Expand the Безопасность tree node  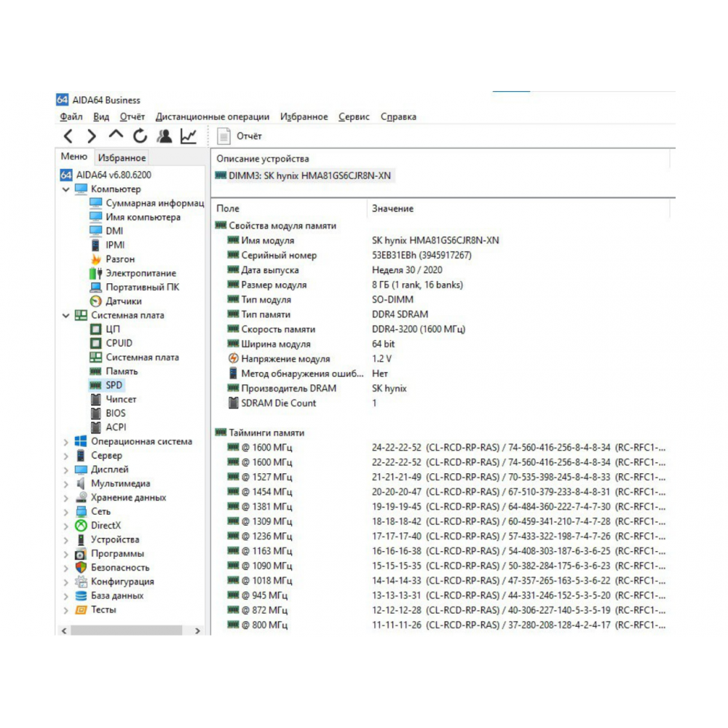(x=66, y=568)
